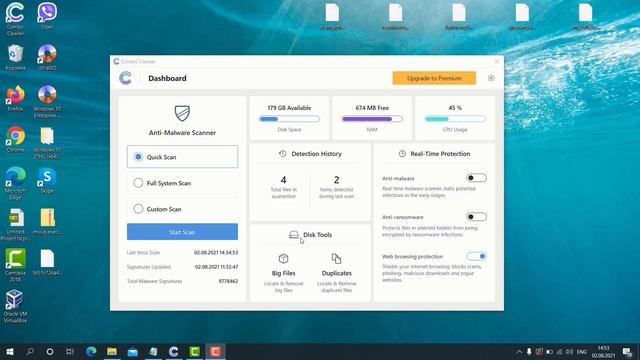The image size is (640, 360).
Task: Click Upgrade to Premium button
Action: (x=434, y=78)
